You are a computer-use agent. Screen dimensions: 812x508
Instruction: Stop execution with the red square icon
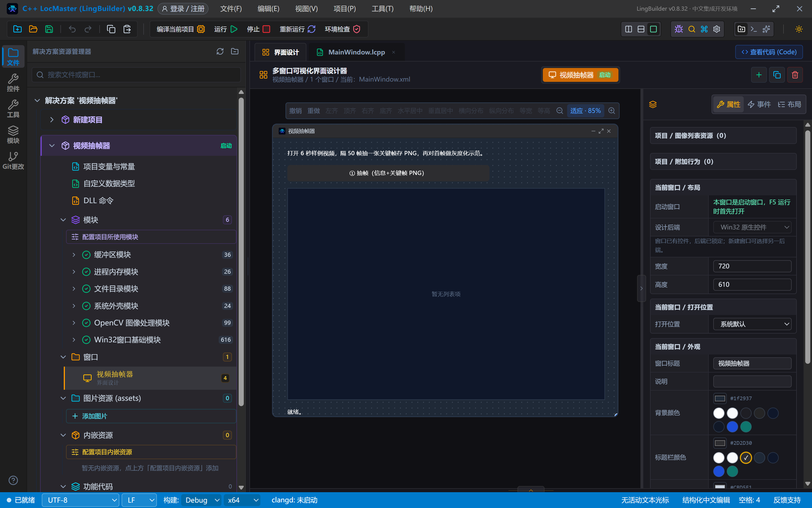pos(266,29)
